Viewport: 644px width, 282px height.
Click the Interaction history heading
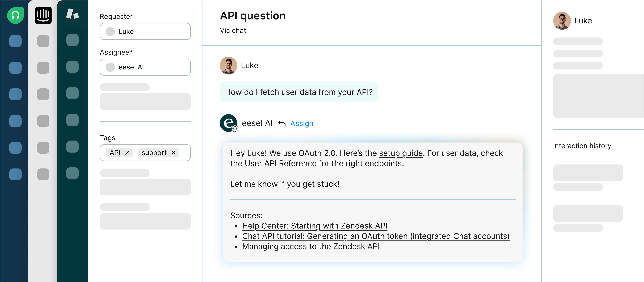[x=582, y=146]
